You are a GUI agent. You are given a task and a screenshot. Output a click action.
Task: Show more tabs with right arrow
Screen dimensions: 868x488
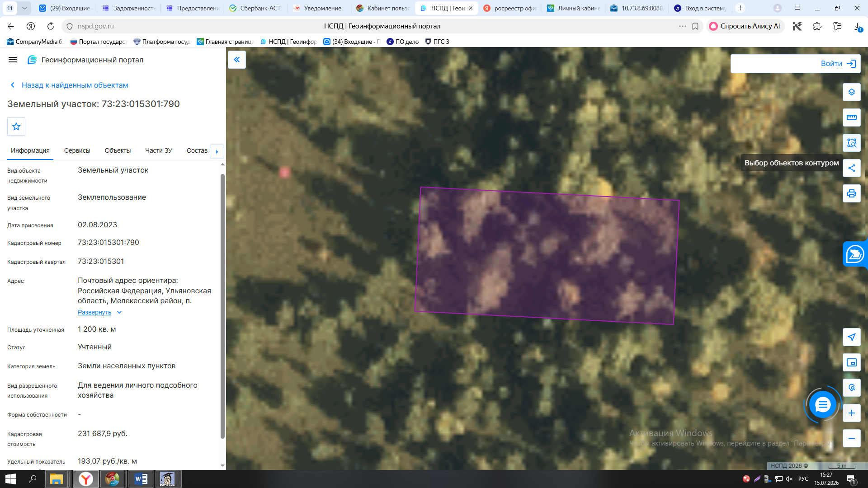tap(217, 151)
